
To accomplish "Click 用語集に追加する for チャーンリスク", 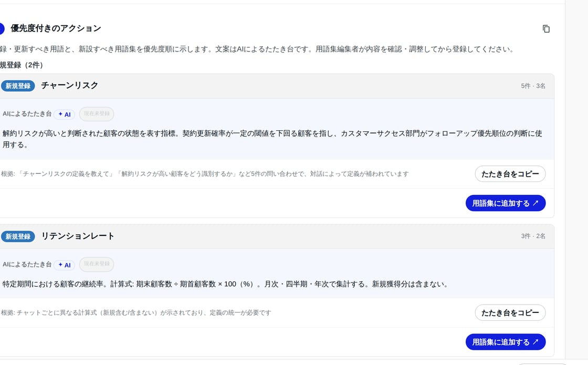I will coord(506,203).
